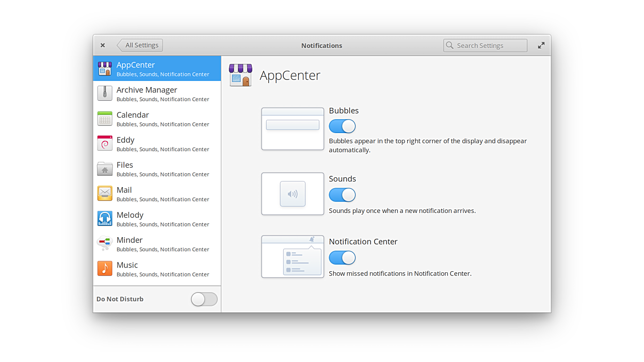Viewport: 644px width, 362px height.
Task: Select the Files folder icon
Action: click(x=105, y=169)
